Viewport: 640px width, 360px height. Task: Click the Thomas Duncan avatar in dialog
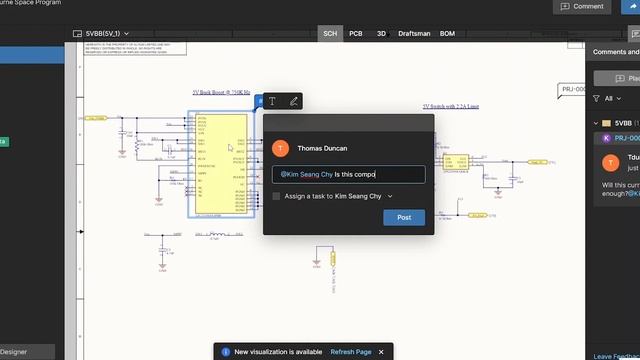[280, 148]
